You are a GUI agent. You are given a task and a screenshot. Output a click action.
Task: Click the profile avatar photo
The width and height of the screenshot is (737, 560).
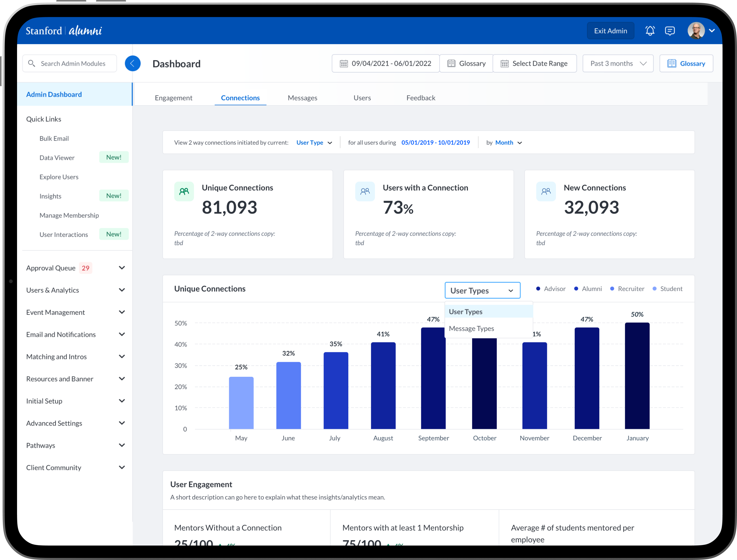(696, 31)
